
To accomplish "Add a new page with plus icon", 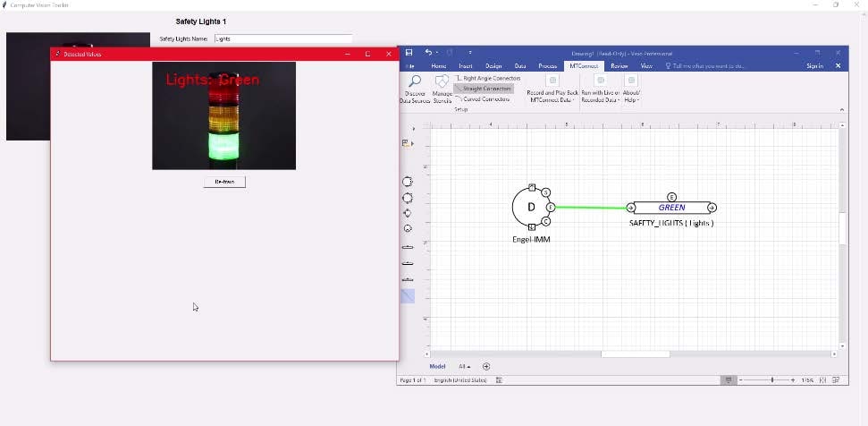I will pos(486,366).
